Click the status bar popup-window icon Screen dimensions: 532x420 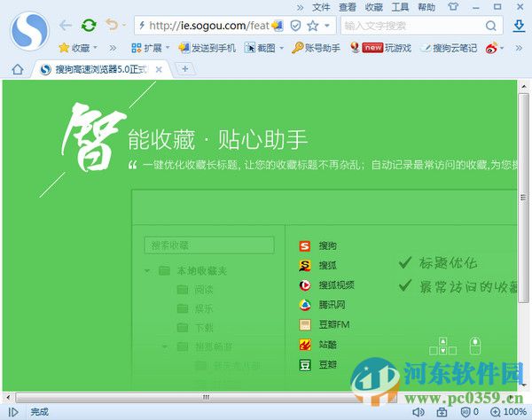(x=442, y=412)
